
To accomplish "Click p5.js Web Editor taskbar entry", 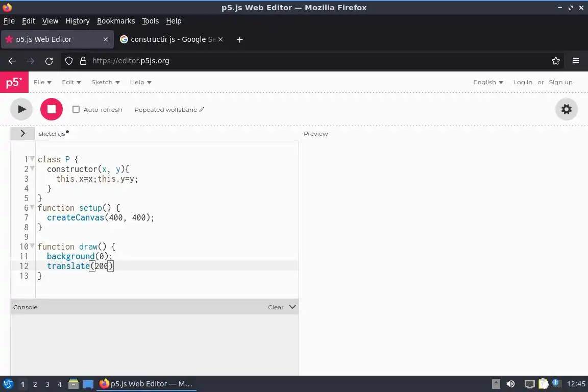I will [x=146, y=384].
